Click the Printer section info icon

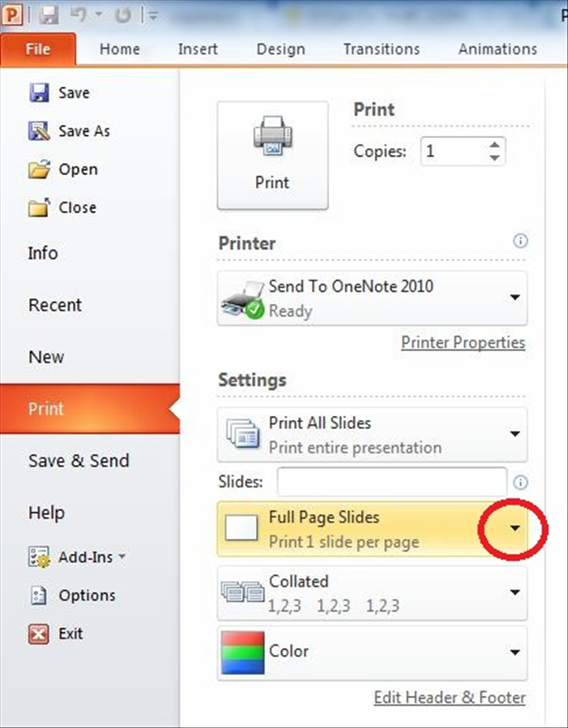click(x=520, y=241)
